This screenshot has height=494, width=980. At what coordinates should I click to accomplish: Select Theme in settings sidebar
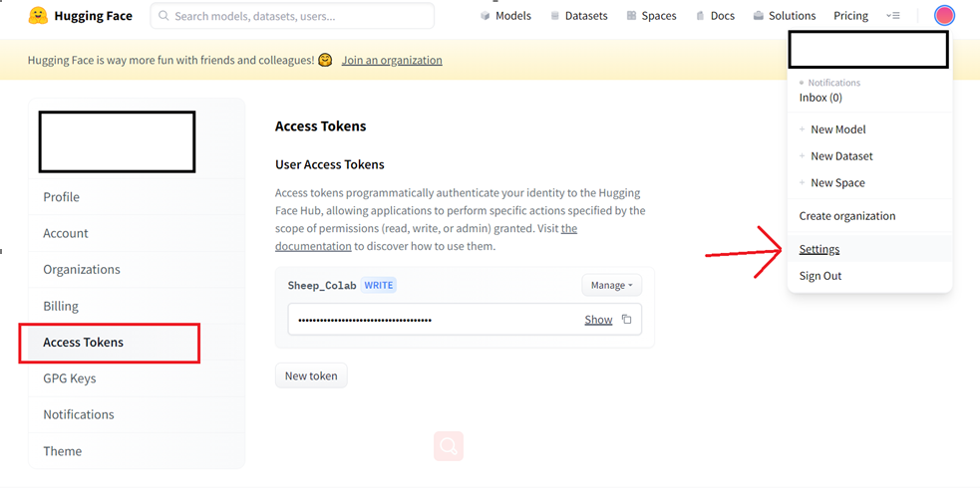tap(137, 451)
